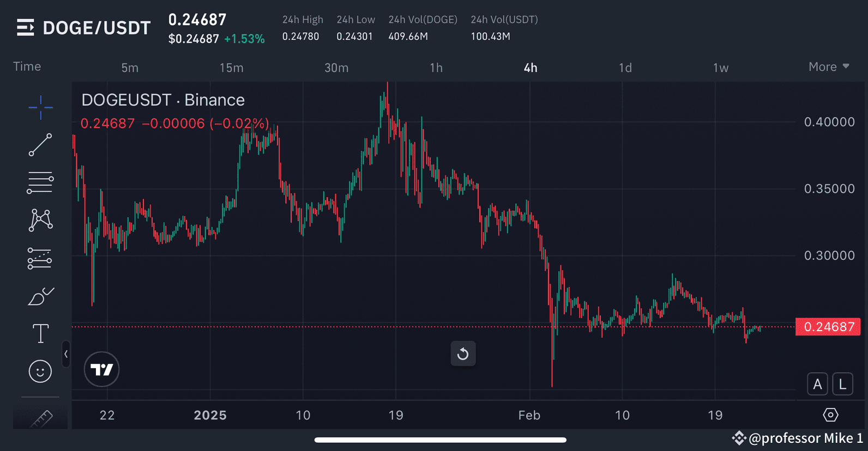Image resolution: width=868 pixels, height=451 pixels.
Task: Open chart settings via the eye icon
Action: pos(831,415)
